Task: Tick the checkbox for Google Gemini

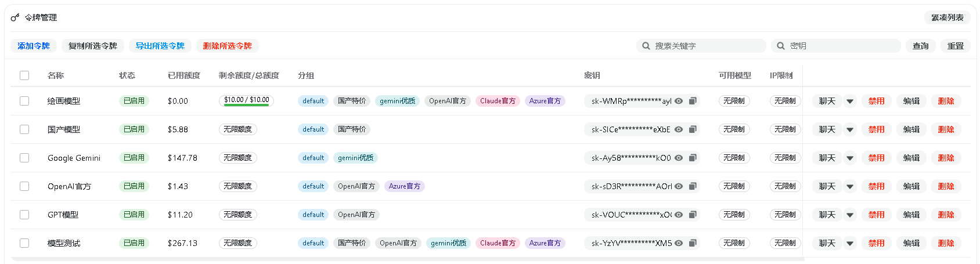Action: pyautogui.click(x=24, y=158)
